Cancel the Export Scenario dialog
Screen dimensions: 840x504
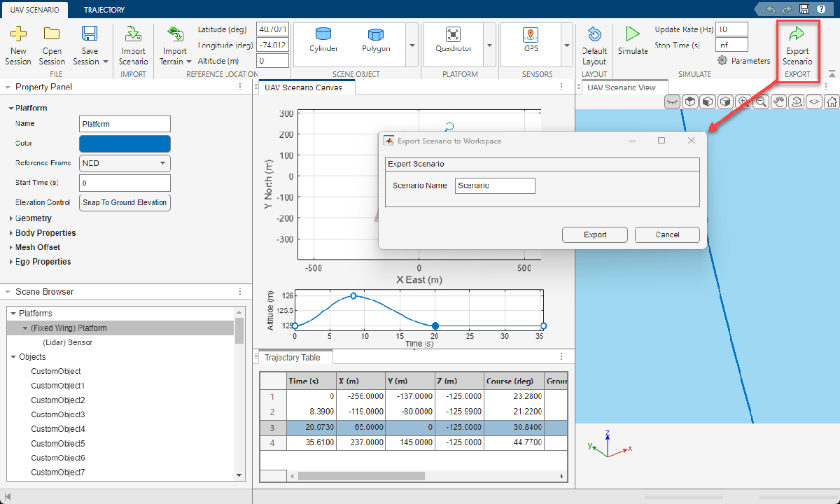click(667, 235)
